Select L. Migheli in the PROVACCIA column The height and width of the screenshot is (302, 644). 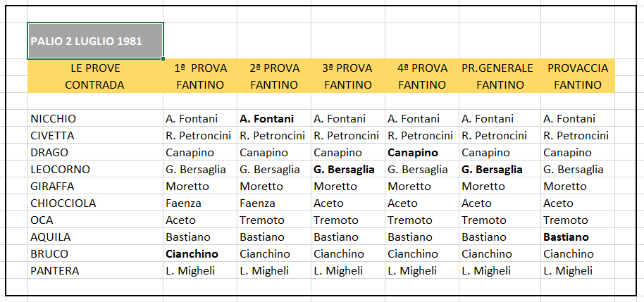coord(578,271)
